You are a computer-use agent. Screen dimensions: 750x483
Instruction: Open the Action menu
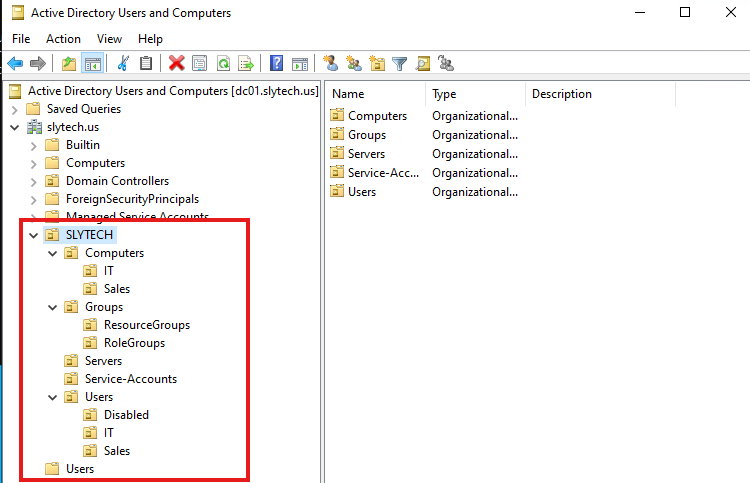click(63, 39)
